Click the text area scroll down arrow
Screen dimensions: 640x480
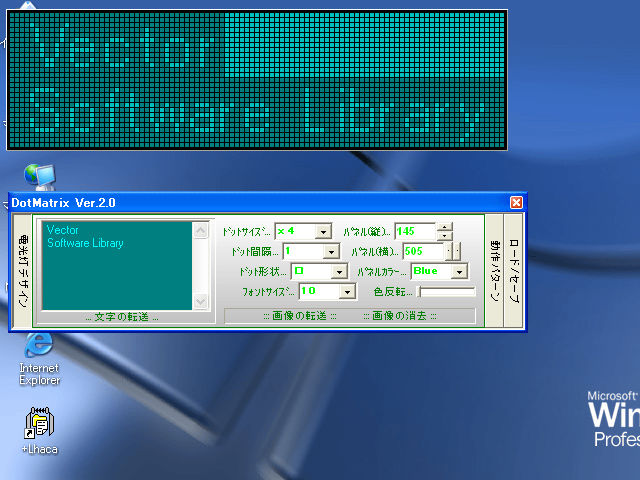[200, 302]
